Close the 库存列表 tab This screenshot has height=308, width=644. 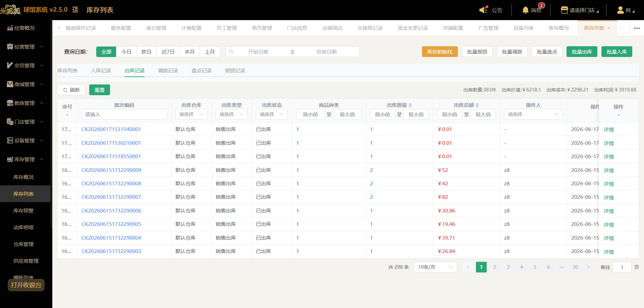point(609,28)
